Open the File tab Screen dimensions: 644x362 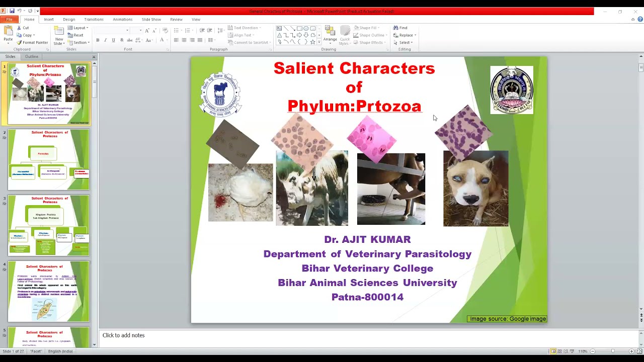(9, 19)
